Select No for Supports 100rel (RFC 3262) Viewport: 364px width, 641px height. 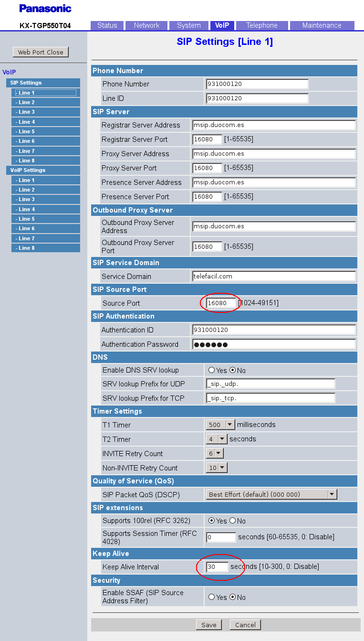[x=233, y=521]
